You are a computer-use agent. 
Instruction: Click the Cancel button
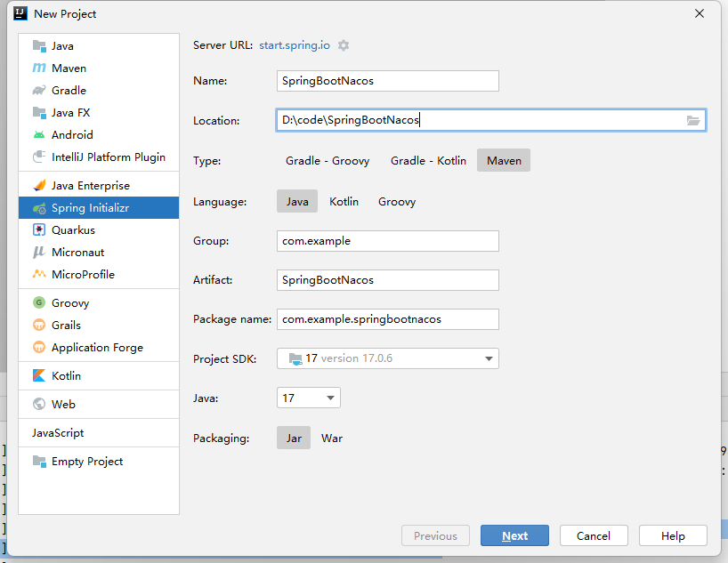tap(594, 535)
